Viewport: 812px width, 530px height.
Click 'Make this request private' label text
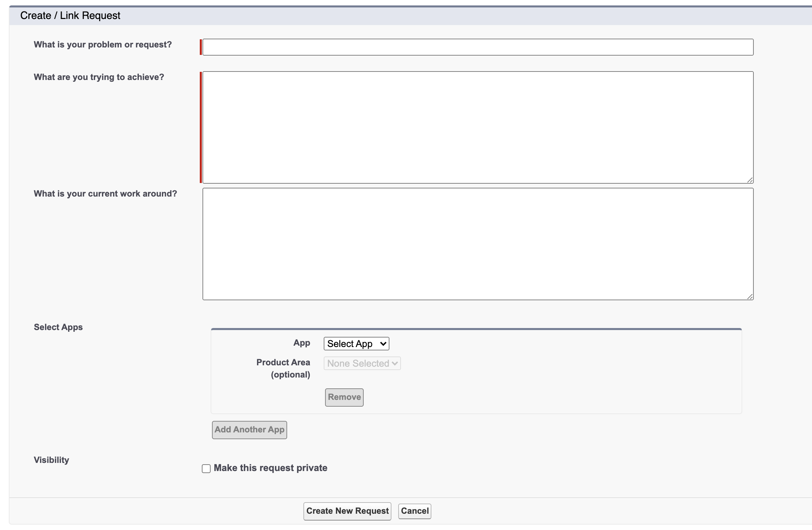click(x=271, y=468)
